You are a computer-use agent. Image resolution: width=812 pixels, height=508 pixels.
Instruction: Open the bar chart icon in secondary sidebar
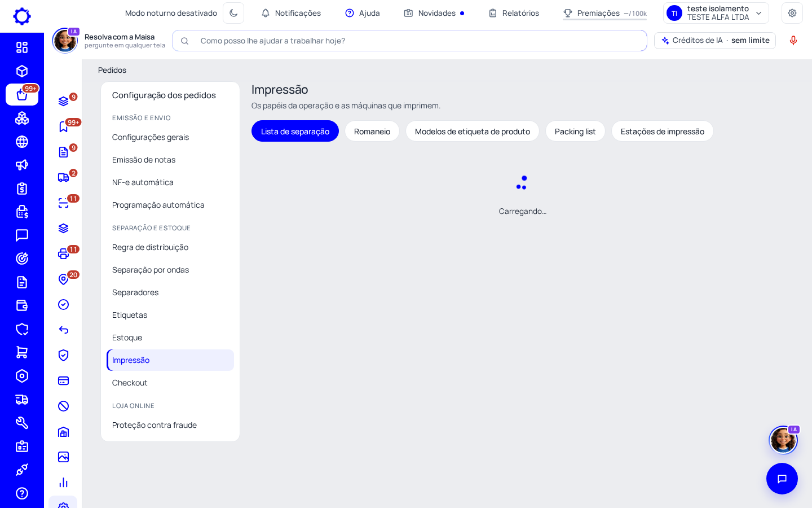[x=64, y=482]
